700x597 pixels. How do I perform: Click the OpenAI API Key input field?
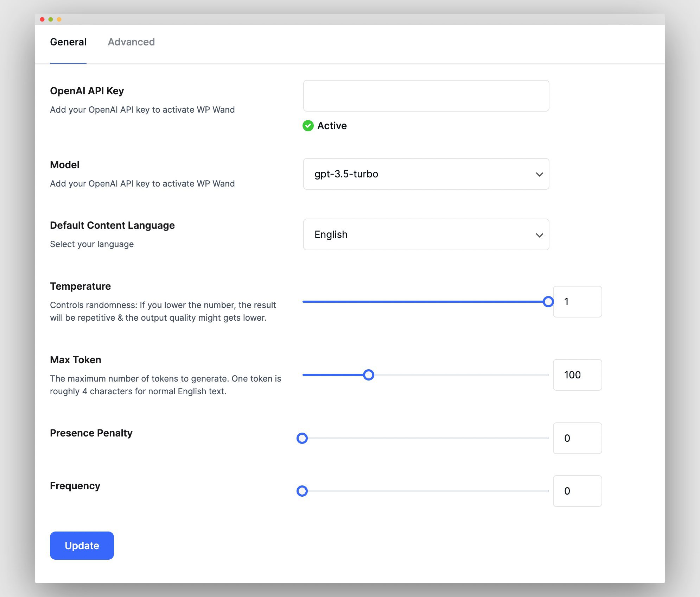click(426, 96)
